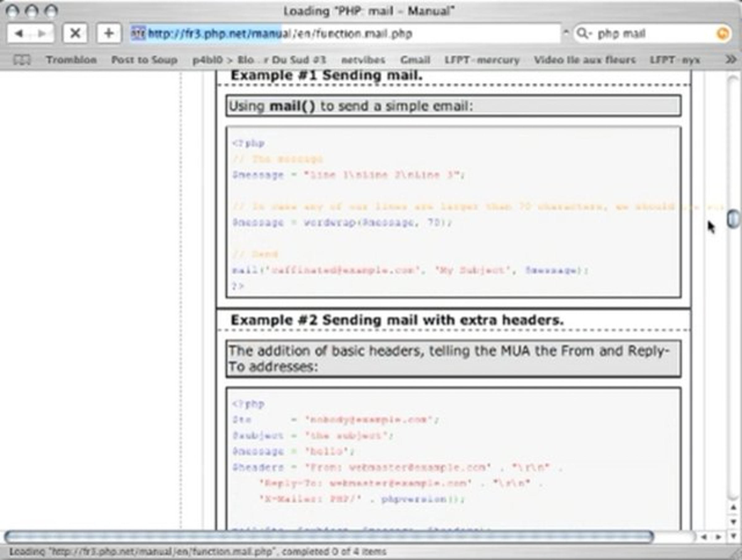This screenshot has height=560, width=742.
Task: Add a bookmark with the plus button
Action: [108, 34]
